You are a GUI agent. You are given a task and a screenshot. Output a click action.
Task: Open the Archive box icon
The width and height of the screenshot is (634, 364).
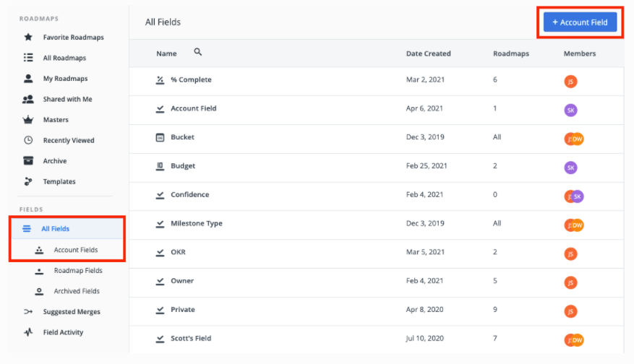tap(28, 161)
